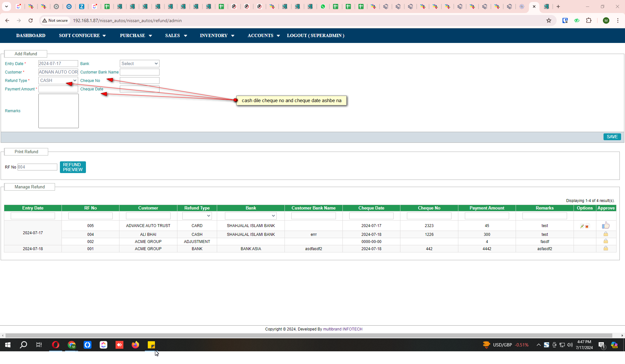Open browser Extensions puzzle icon

[x=589, y=20]
